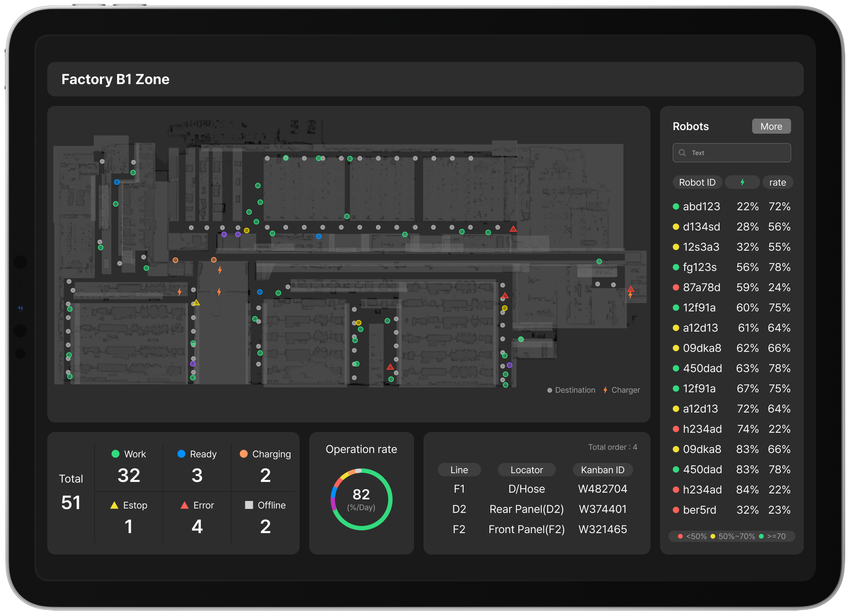Click the yellow Estop triangle in stats
The height and width of the screenshot is (616, 851).
114,505
